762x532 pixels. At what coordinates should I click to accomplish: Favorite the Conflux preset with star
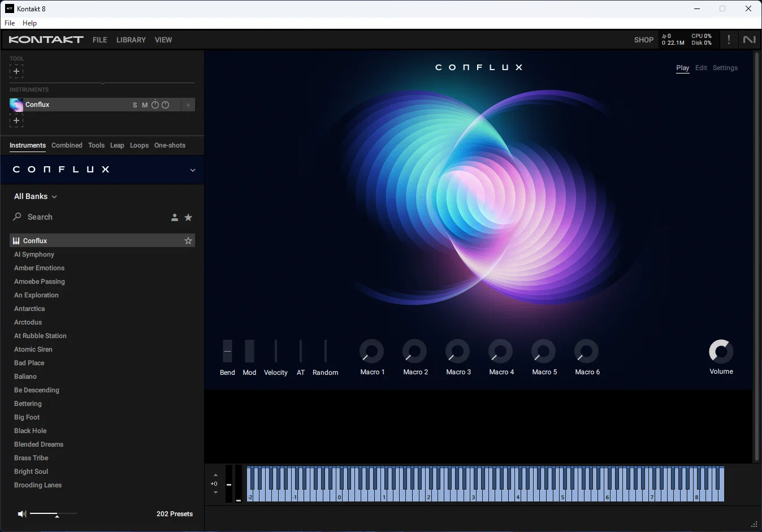click(188, 241)
